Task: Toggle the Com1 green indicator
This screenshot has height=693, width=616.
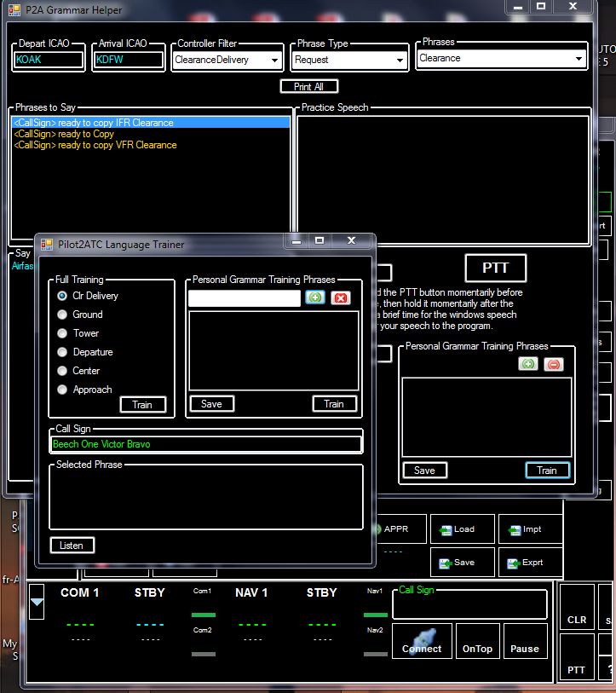Action: coord(204,615)
